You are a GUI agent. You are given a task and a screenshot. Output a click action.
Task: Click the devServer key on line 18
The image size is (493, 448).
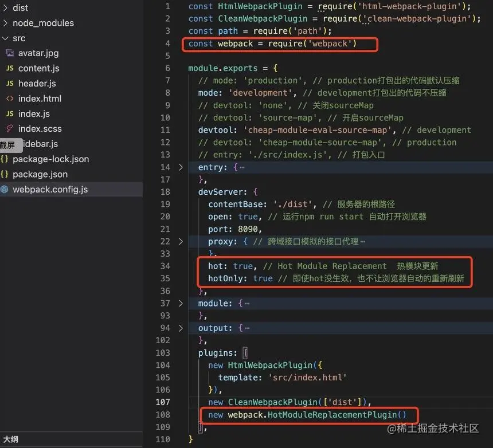pyautogui.click(x=220, y=192)
